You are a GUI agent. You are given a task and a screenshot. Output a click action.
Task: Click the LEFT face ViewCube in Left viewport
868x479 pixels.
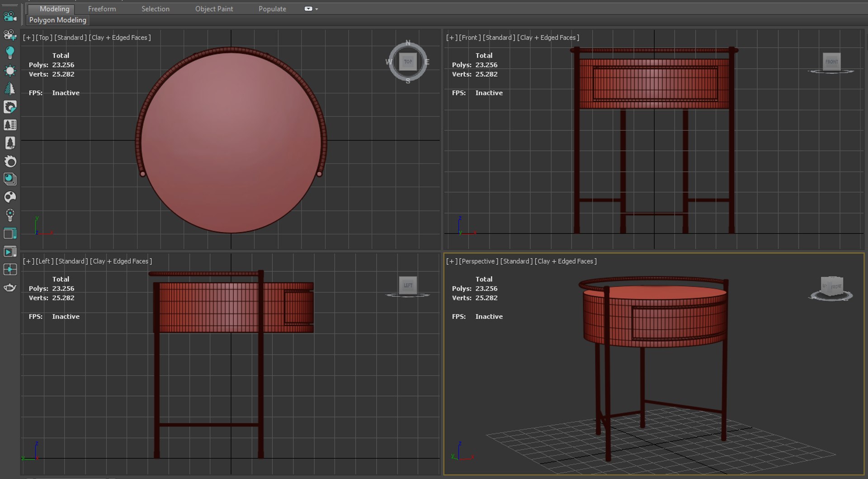pos(408,285)
